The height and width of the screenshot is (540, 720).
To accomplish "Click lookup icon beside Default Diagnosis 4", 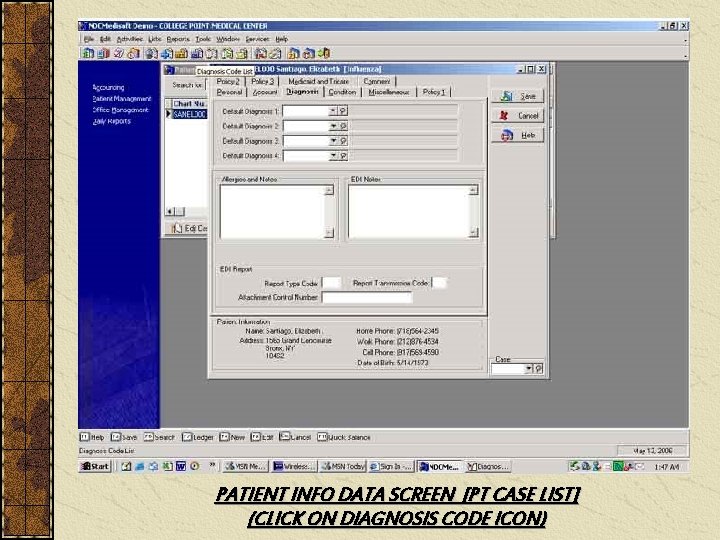I will (343, 156).
